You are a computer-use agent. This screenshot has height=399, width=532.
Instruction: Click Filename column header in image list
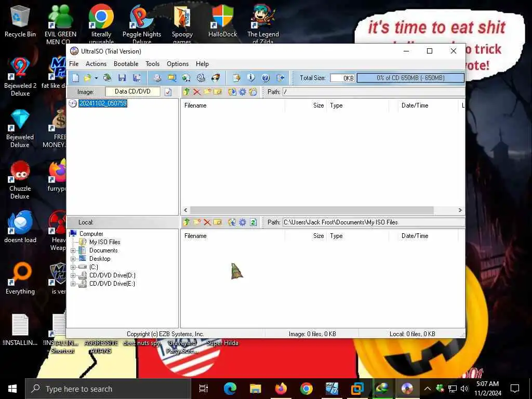(x=233, y=105)
